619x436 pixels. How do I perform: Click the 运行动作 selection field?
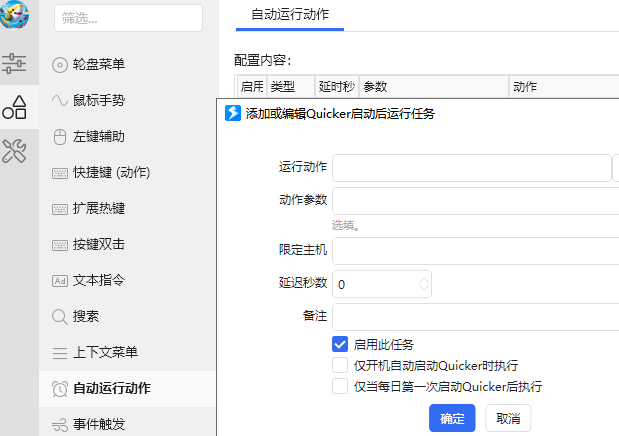[471, 167]
